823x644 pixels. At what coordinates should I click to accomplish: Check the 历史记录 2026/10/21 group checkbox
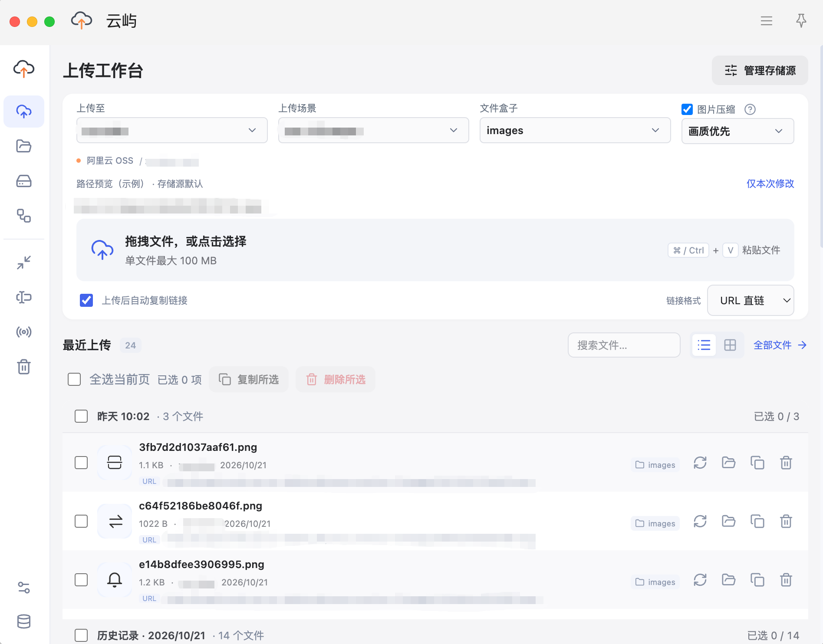pyautogui.click(x=81, y=635)
